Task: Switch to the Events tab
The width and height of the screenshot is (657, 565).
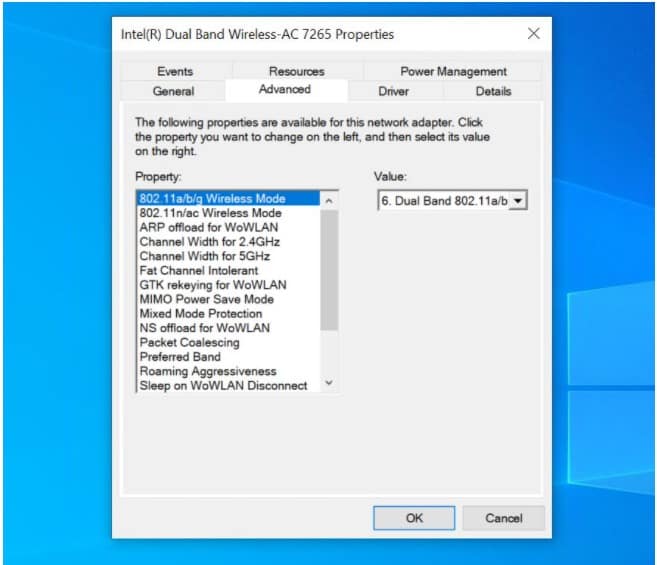Action: 175,71
